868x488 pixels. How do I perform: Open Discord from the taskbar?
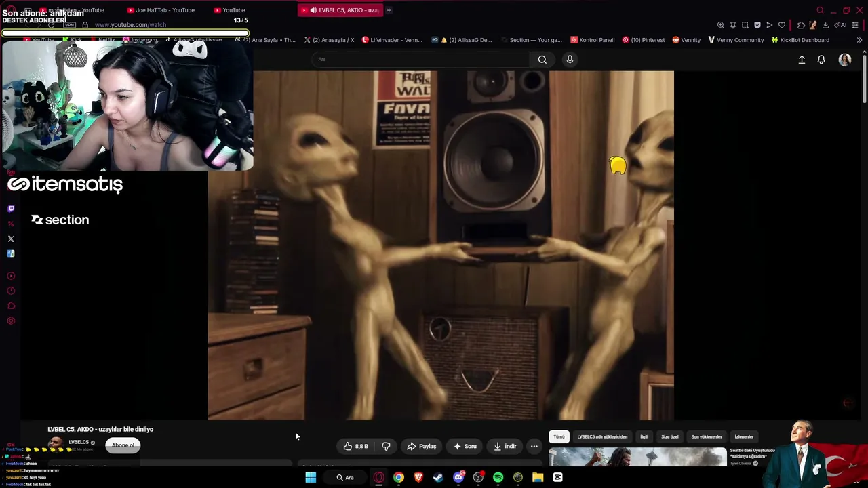pos(458,477)
